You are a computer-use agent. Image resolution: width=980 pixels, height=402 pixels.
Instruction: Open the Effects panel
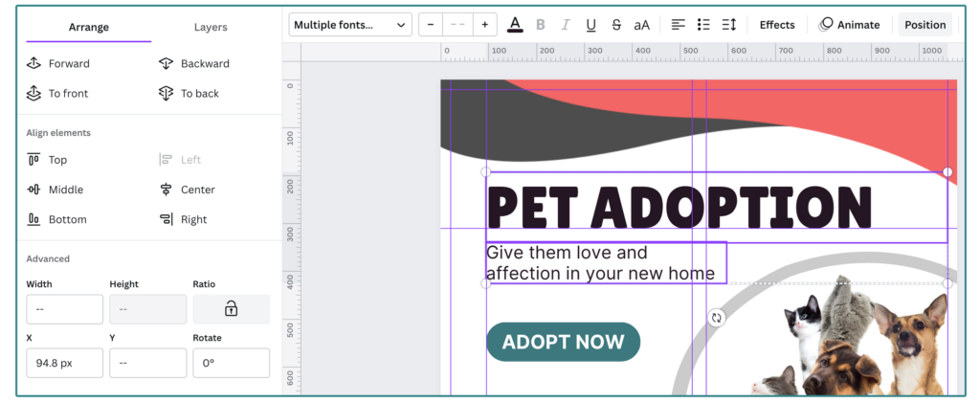click(x=777, y=25)
